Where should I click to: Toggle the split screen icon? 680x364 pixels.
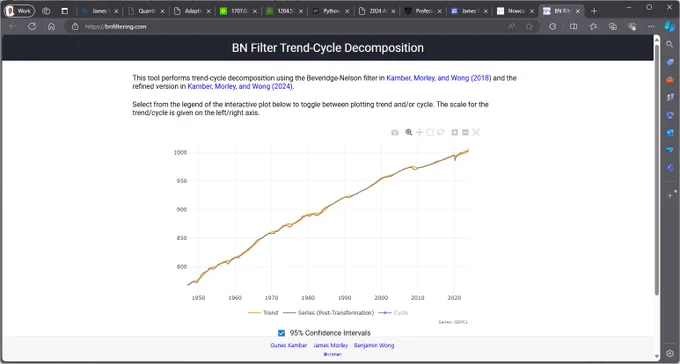tap(573, 26)
